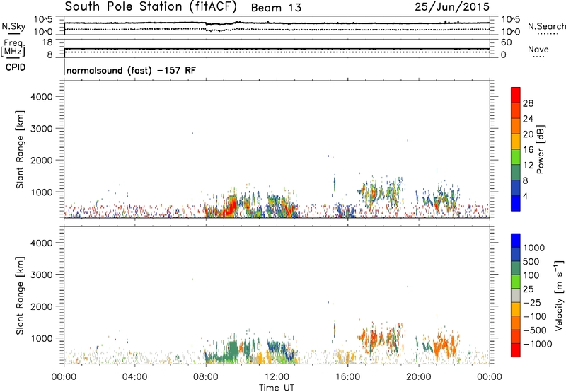Pick the blue top segment of velocity color bar

pyautogui.click(x=516, y=240)
